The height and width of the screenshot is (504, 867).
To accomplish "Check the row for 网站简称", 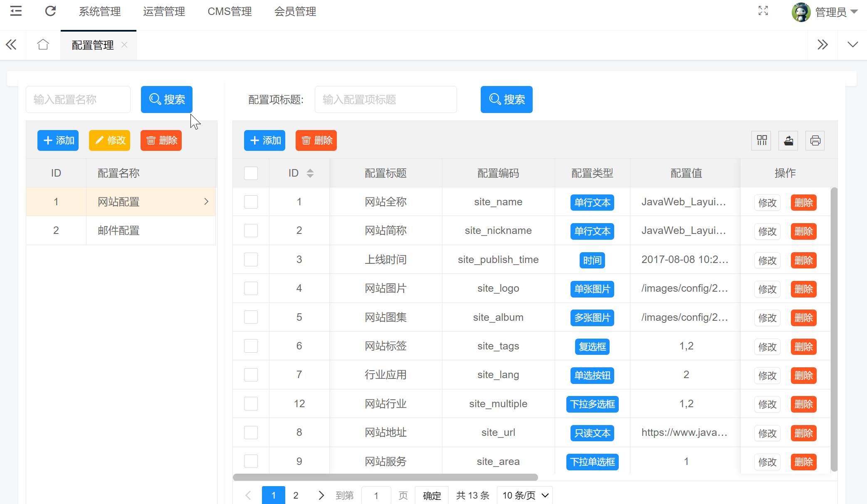I will 251,231.
